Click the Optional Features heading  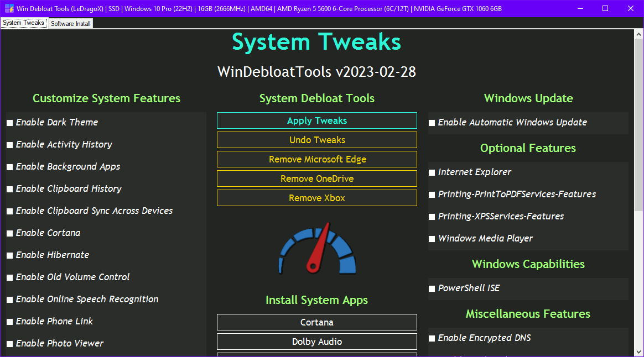coord(528,148)
